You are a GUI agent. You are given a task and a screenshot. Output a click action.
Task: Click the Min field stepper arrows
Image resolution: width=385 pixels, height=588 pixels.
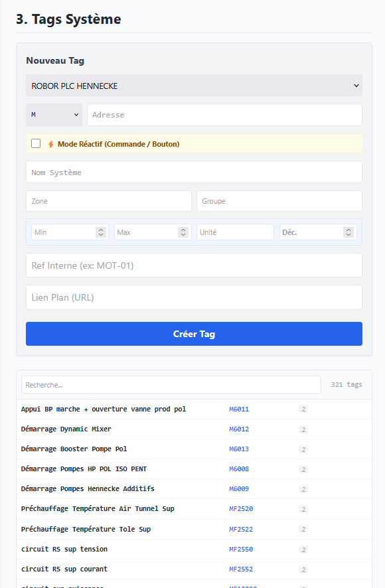point(101,232)
